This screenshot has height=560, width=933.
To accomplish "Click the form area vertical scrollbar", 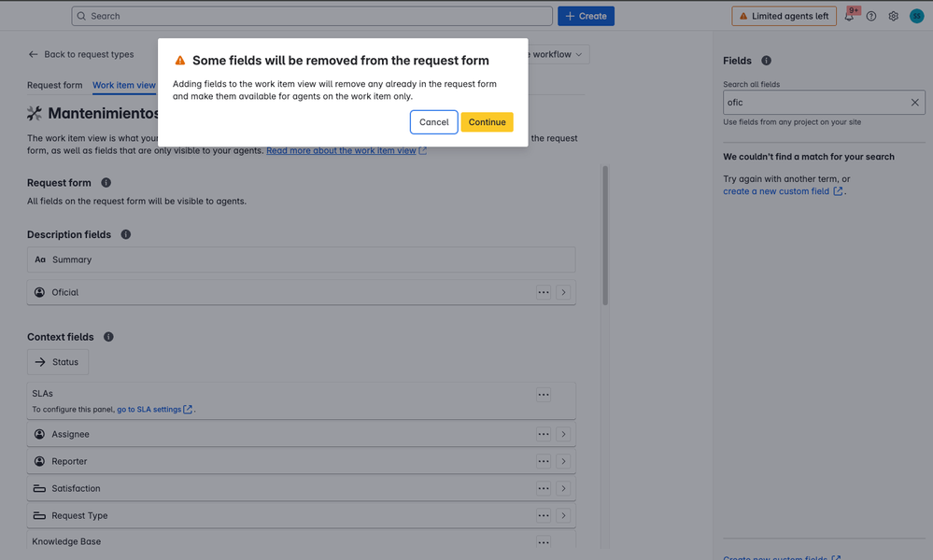I will point(605,235).
